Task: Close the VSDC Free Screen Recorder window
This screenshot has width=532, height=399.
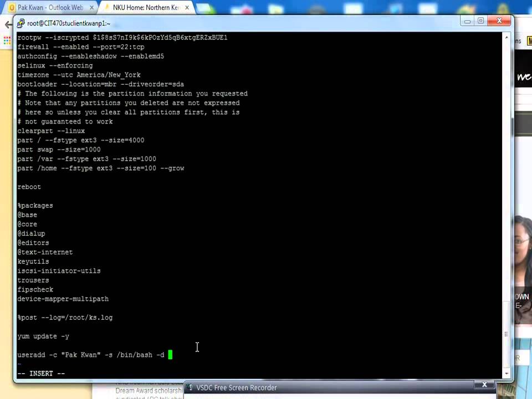Action: 484,385
